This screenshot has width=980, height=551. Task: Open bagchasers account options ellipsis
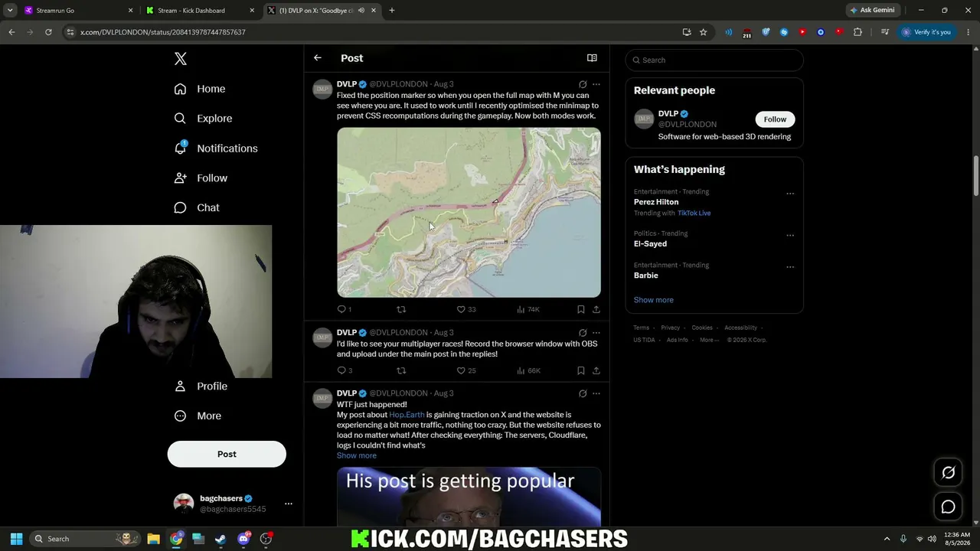[289, 504]
